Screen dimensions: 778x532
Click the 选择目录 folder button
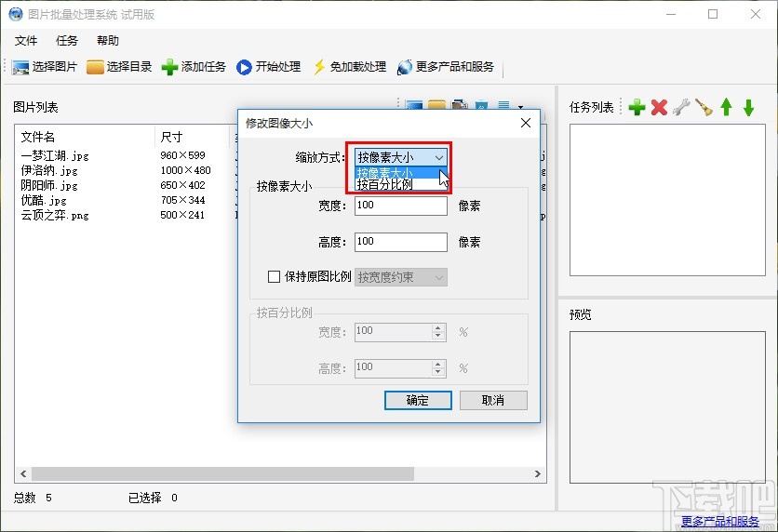click(x=119, y=67)
